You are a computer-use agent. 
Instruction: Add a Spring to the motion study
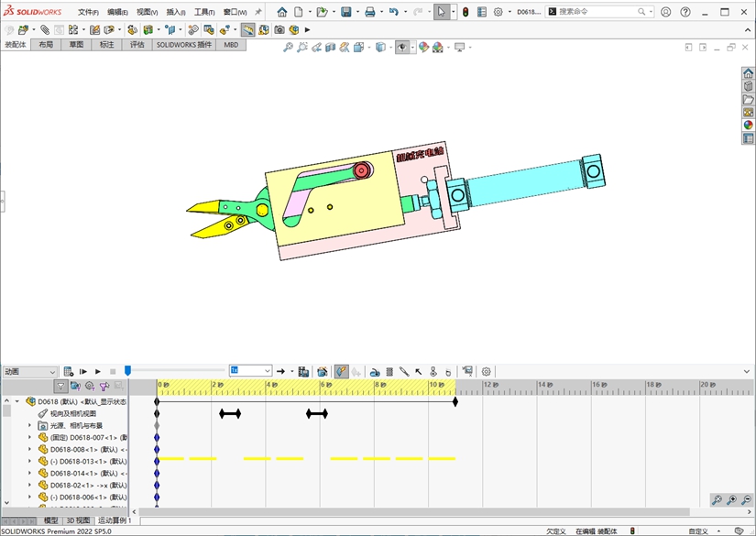[x=389, y=371]
